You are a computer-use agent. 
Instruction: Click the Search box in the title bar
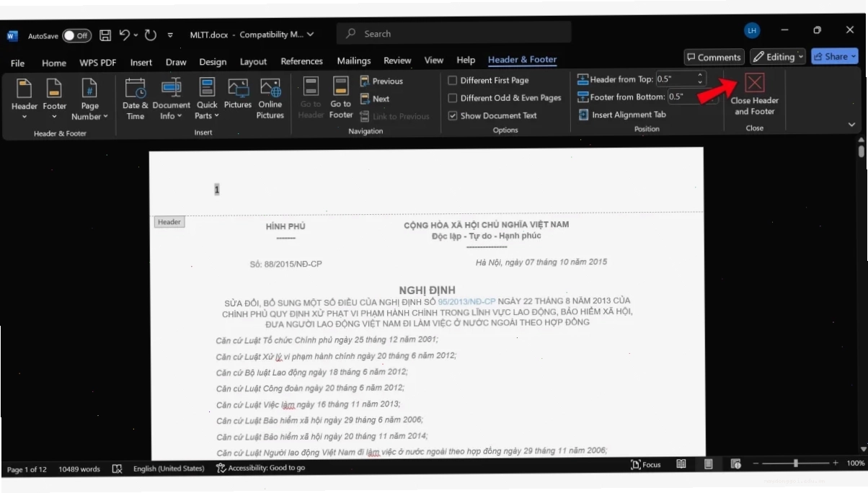coord(453,33)
